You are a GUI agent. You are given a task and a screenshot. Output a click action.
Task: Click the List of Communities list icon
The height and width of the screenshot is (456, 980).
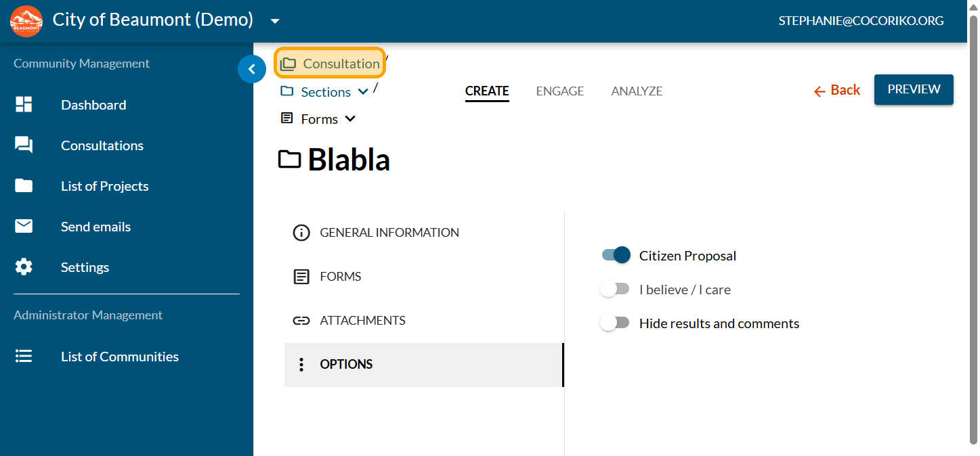(x=24, y=357)
